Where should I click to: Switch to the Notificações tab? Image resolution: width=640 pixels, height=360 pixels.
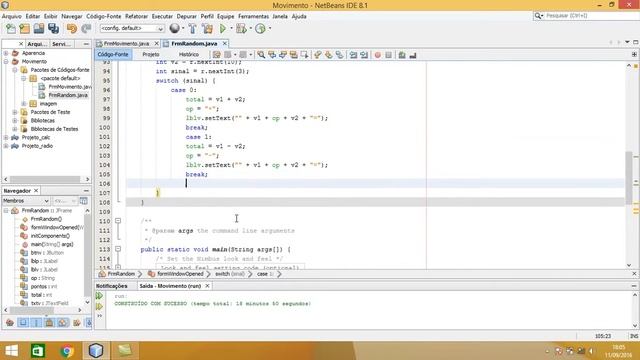[x=112, y=286]
